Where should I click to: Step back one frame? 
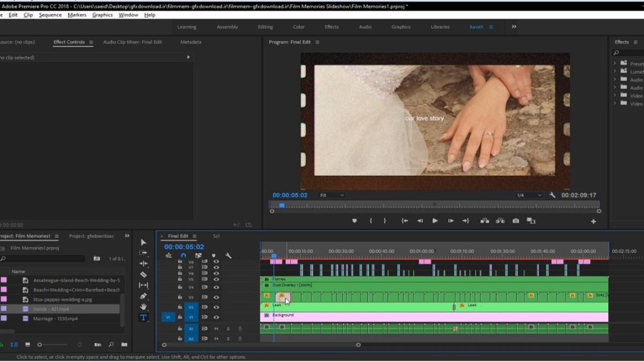(420, 221)
